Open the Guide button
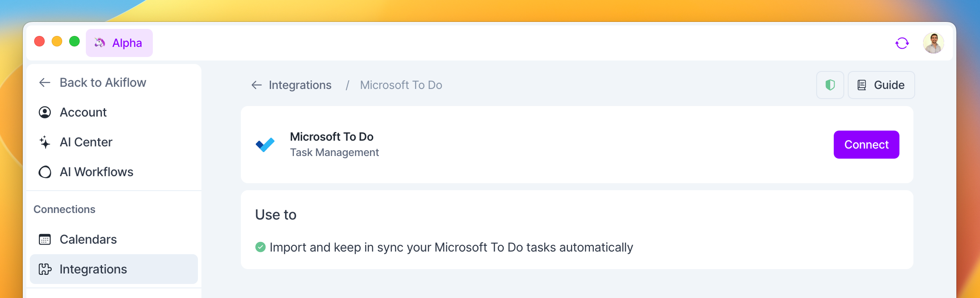 (881, 85)
